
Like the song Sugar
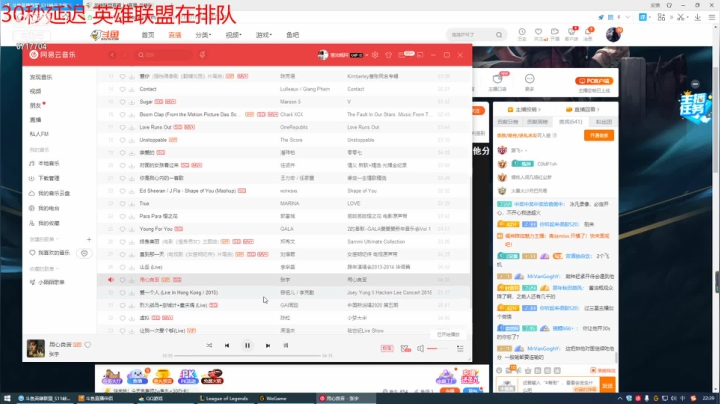coord(123,102)
